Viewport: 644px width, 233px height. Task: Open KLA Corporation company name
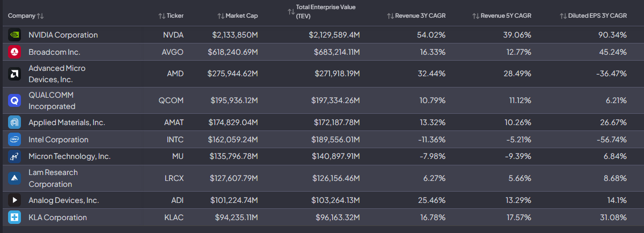coord(57,217)
